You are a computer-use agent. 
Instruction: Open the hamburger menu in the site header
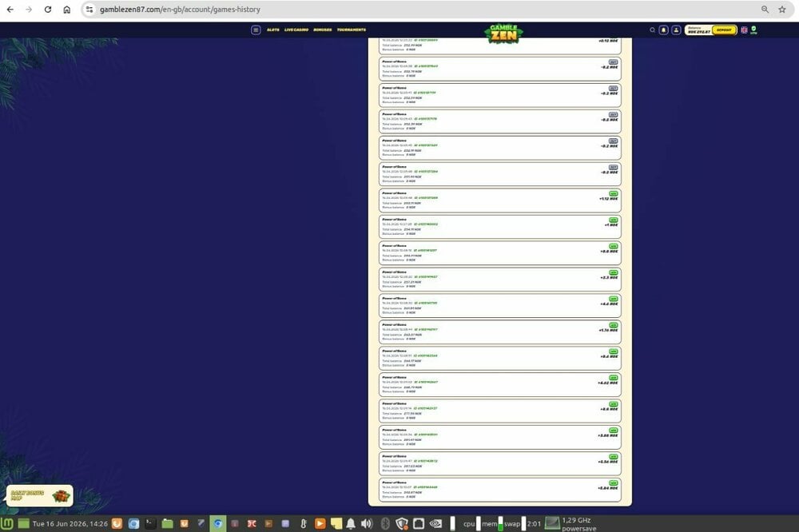click(256, 30)
